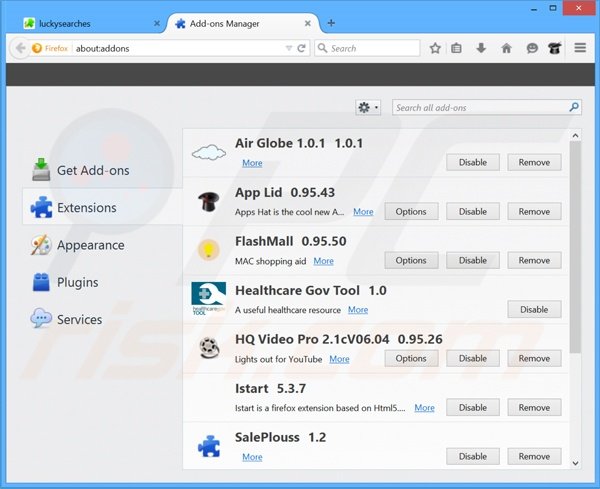
Task: Click the scroll up arrow of extensions list
Action: [x=575, y=135]
